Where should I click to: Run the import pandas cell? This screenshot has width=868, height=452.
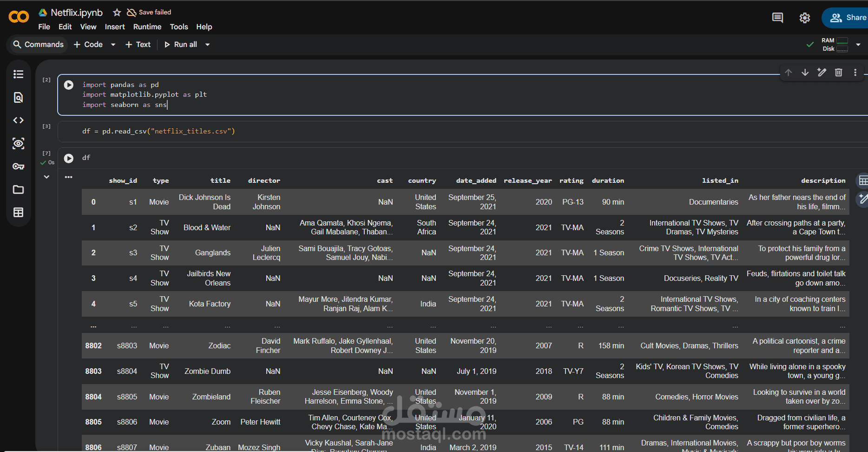click(69, 85)
